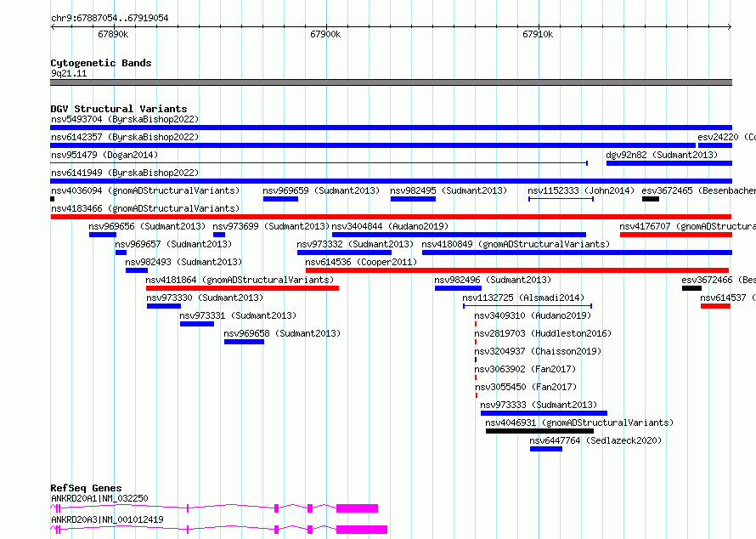Click the Cytogenetic Bands track heading
The width and height of the screenshot is (756, 539).
[101, 63]
